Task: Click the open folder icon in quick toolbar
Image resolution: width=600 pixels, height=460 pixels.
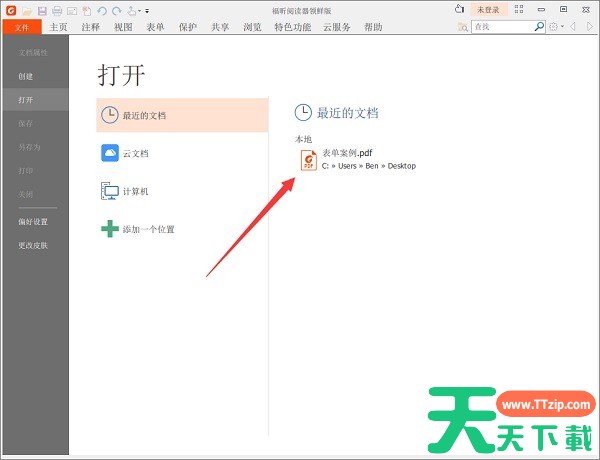Action: [27, 10]
